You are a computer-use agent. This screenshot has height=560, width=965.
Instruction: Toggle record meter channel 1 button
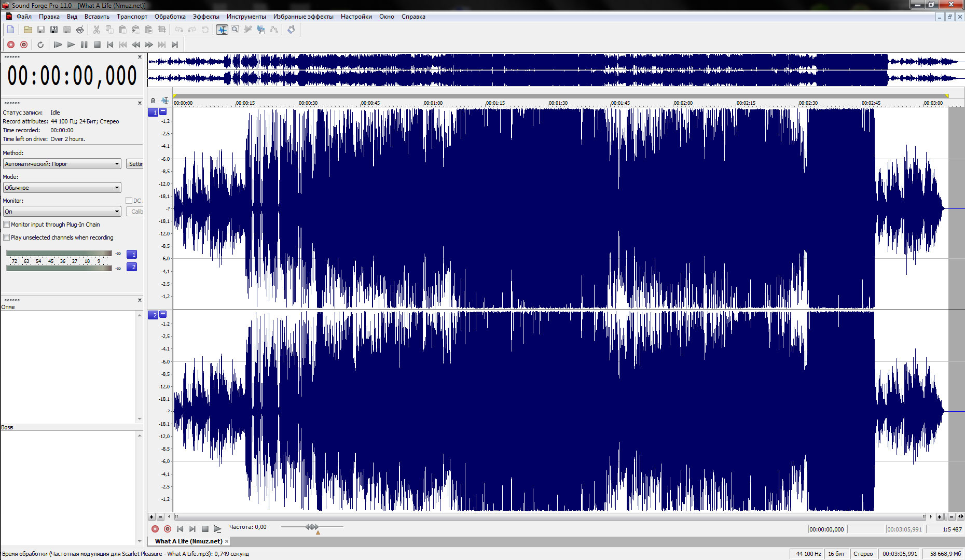click(132, 254)
